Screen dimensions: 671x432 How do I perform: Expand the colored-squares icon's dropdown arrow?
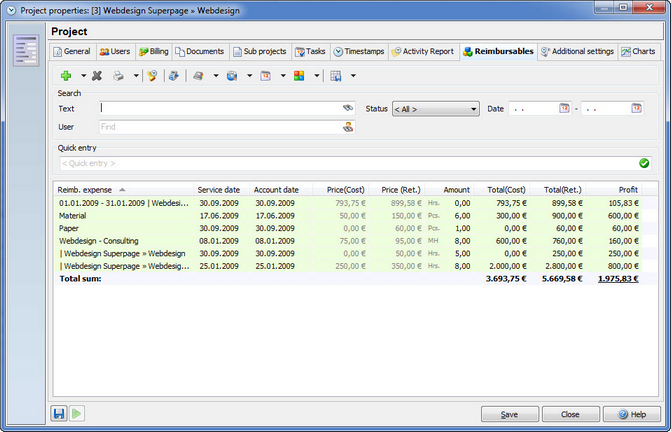click(317, 76)
